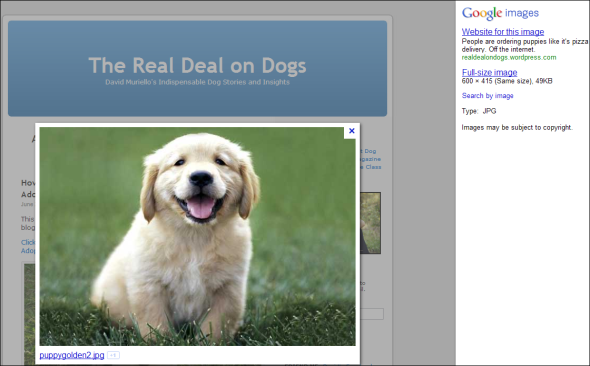Open the Google Images logo link
This screenshot has width=590, height=366.
point(500,13)
